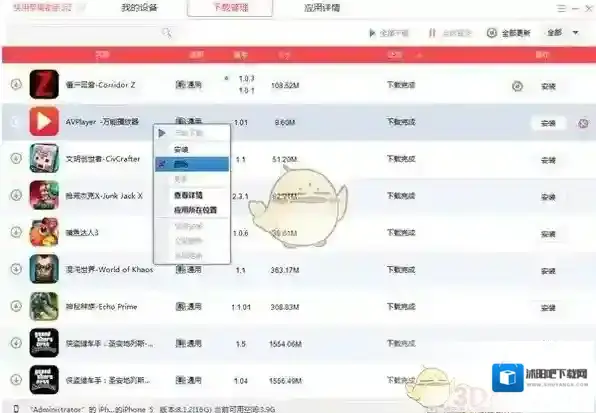Screen dimensions: 596x413
Task: Click the Echo Prime app name text
Action: click(x=101, y=306)
